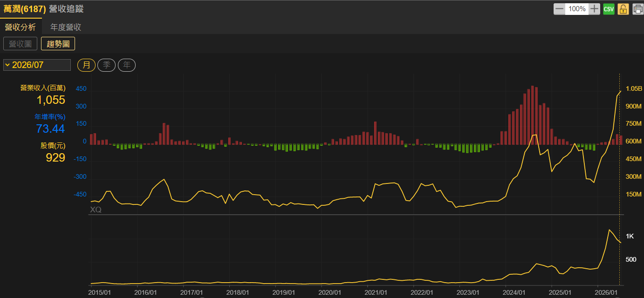Viewport: 644px width, 298px height.
Task: Click the 1.05B right axis label
Action: (634, 88)
